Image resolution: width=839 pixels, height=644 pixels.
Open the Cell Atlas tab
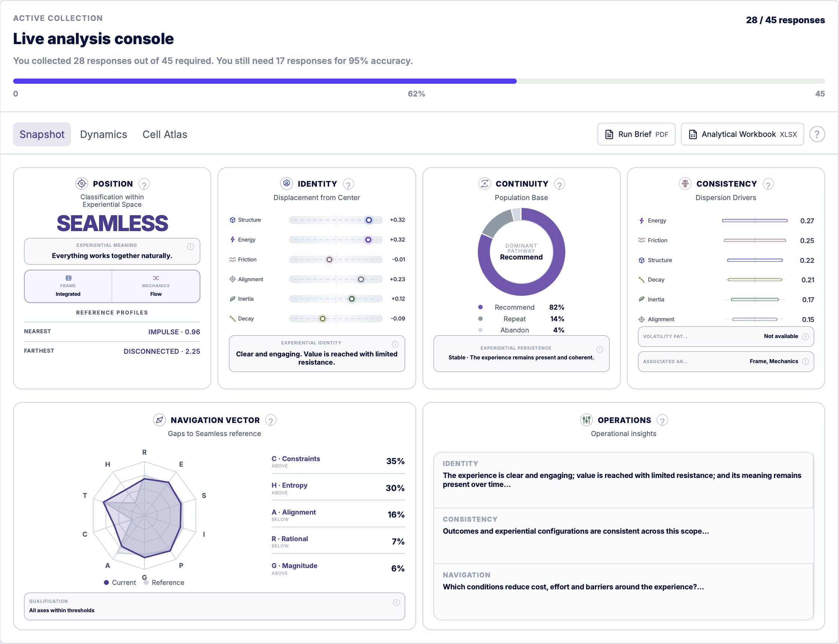tap(165, 134)
